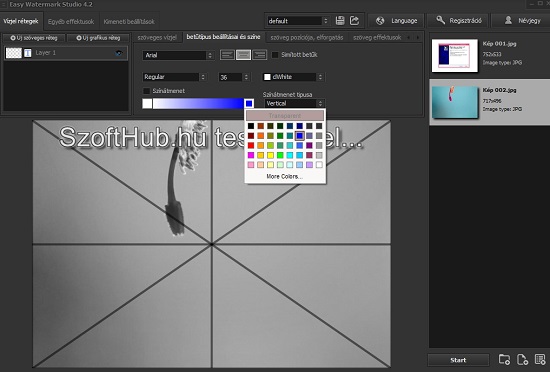550x372 pixels.
Task: Add an image file using the file-plus icon
Action: pos(522,359)
